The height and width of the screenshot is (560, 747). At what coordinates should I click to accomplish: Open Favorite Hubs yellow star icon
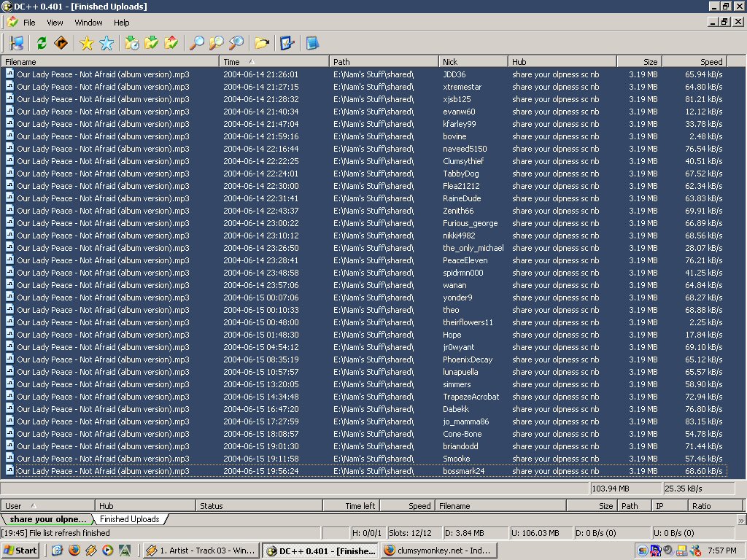[x=87, y=43]
